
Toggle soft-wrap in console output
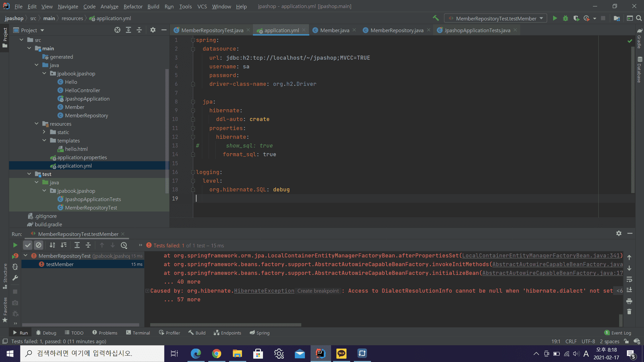coord(629,279)
